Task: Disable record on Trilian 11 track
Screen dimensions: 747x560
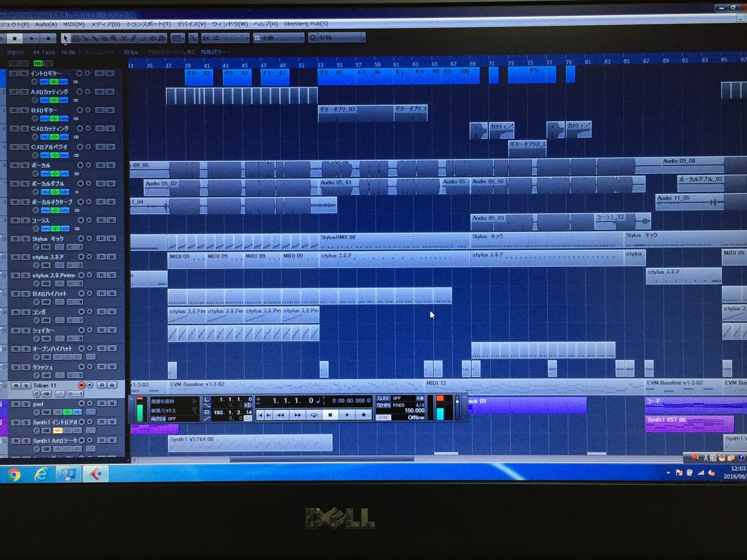Action: (81, 386)
